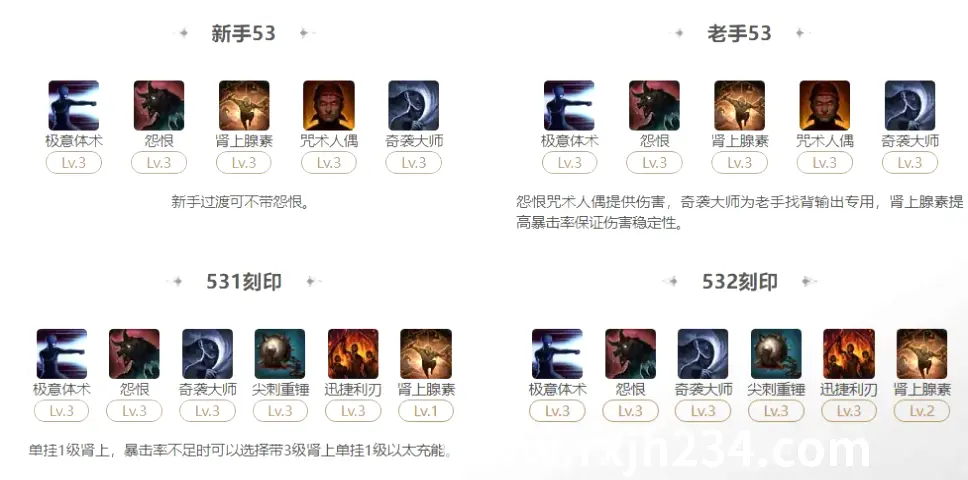Select the 怨恨 beast icon under 老手53
The width and height of the screenshot is (968, 480).
coord(654,106)
